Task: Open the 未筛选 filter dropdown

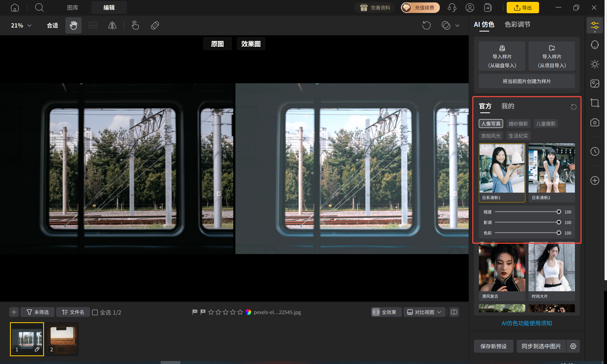Action: [x=37, y=312]
